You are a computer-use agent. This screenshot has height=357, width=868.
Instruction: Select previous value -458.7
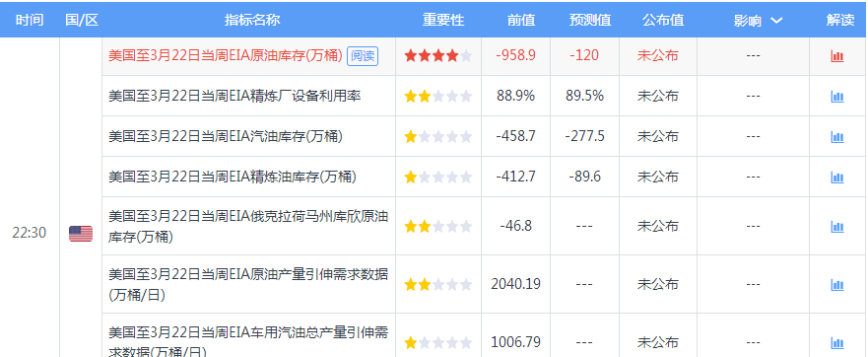(515, 136)
